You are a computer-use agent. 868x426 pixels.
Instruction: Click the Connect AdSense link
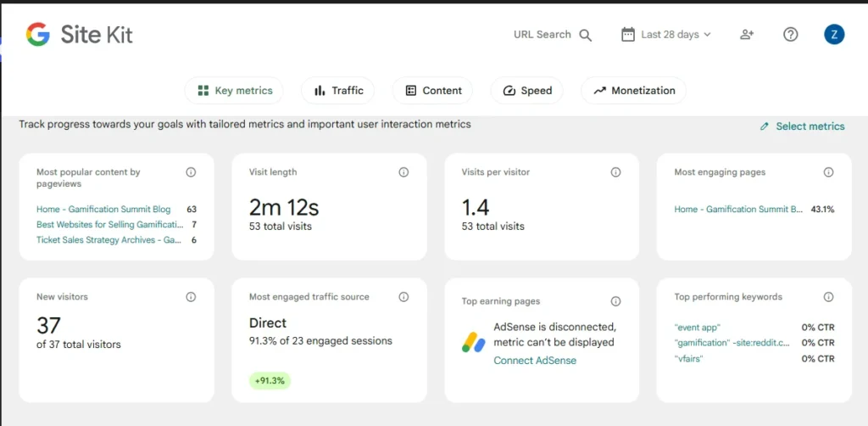tap(535, 361)
